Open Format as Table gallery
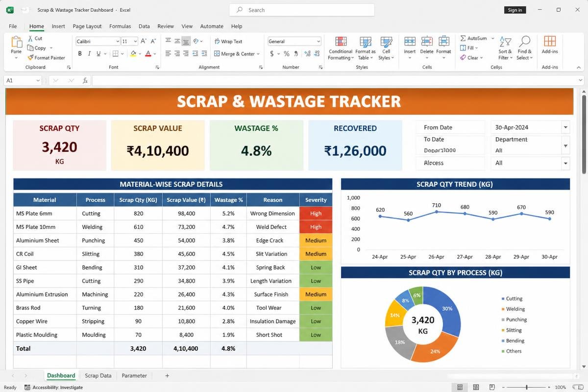588x392 pixels. (x=366, y=48)
